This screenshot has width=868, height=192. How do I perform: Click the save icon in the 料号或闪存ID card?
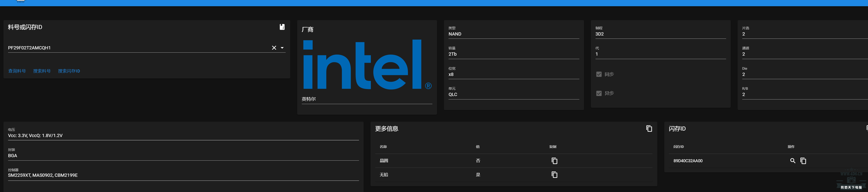(282, 27)
